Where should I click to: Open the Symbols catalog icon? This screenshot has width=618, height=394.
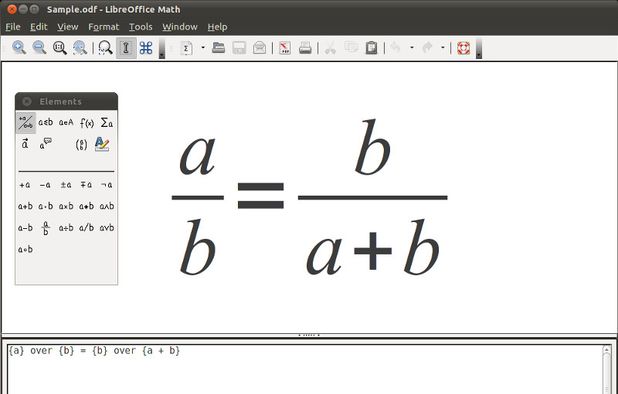pos(146,48)
